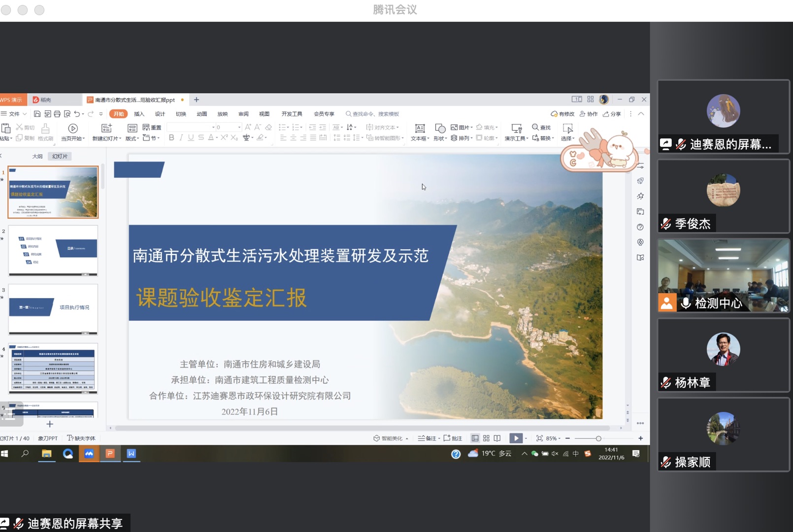This screenshot has height=532, width=793.
Task: Click the Find (查找) magnifier icon
Action: point(535,128)
